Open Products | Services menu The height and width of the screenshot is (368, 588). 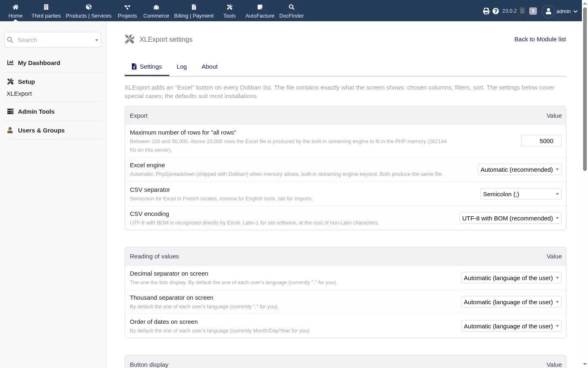point(89,11)
